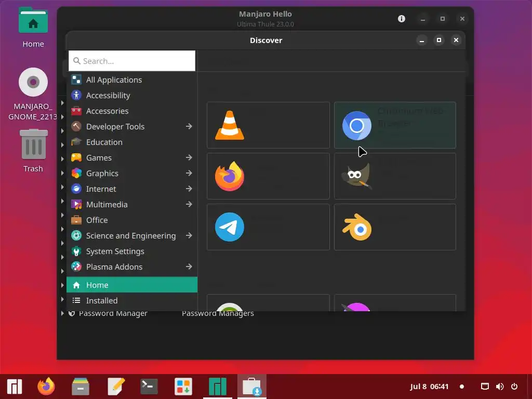Click the Search field in Discover

click(x=131, y=61)
